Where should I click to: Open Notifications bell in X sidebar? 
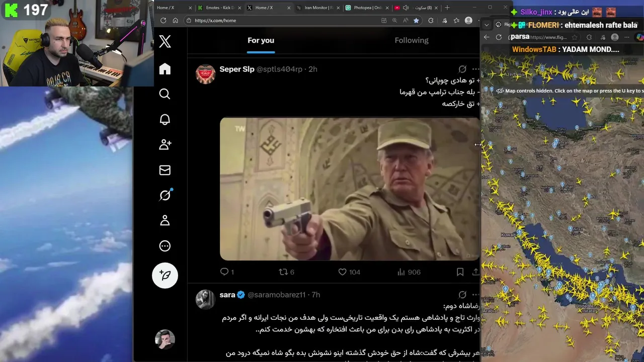click(x=165, y=119)
